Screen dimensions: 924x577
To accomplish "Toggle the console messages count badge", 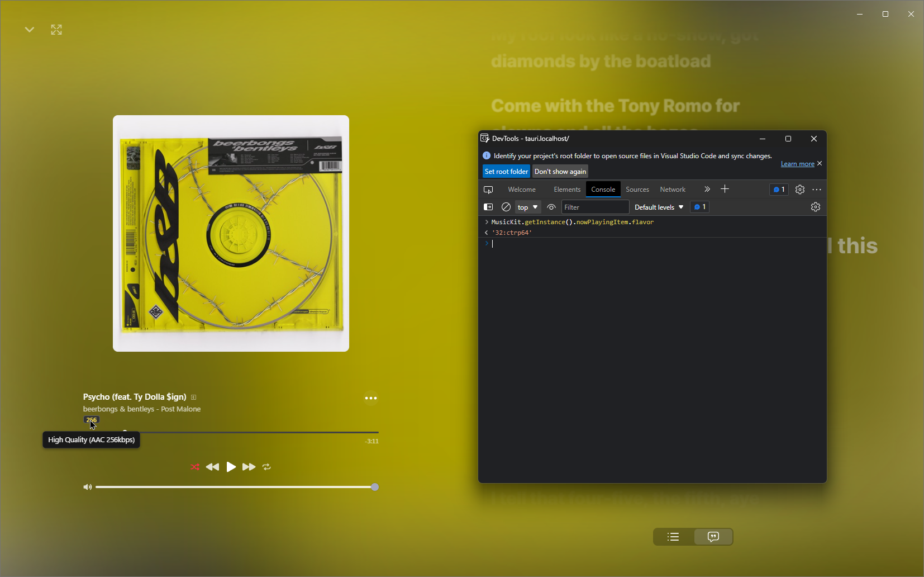I will (x=699, y=207).
